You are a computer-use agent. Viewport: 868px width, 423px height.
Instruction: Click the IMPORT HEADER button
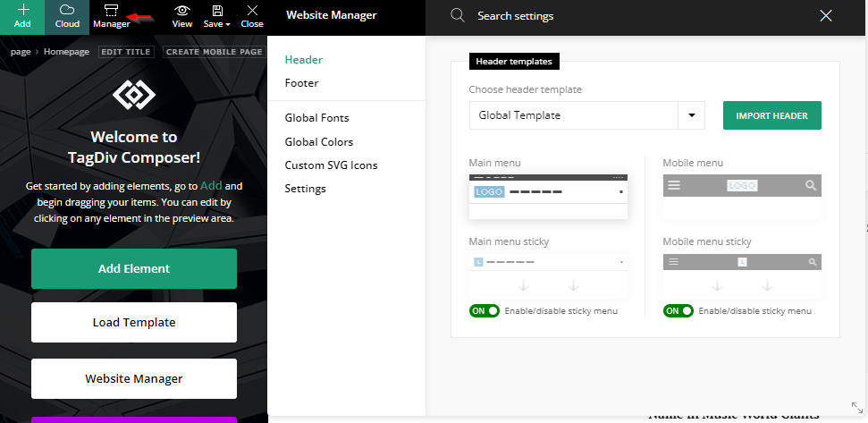tap(771, 115)
